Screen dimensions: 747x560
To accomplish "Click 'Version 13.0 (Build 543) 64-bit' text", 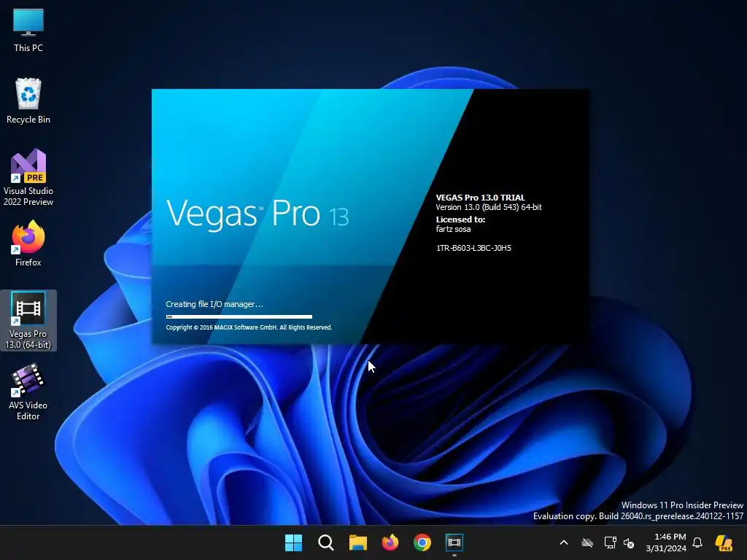I will click(489, 207).
